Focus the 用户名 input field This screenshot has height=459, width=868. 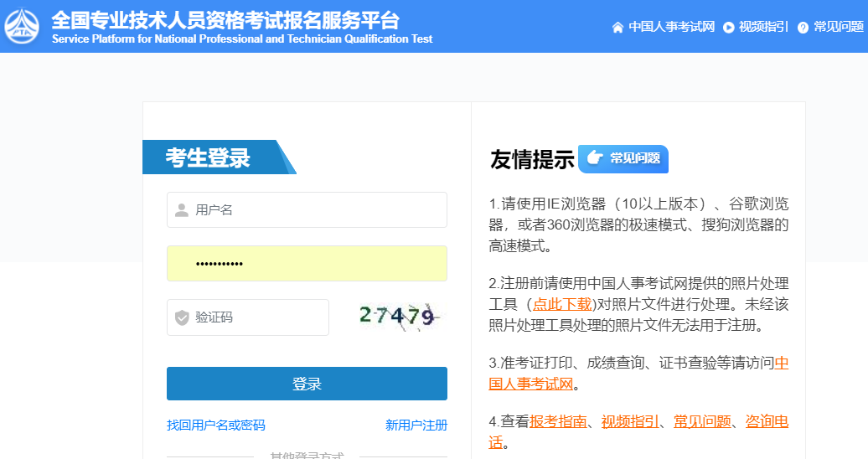[x=317, y=210]
